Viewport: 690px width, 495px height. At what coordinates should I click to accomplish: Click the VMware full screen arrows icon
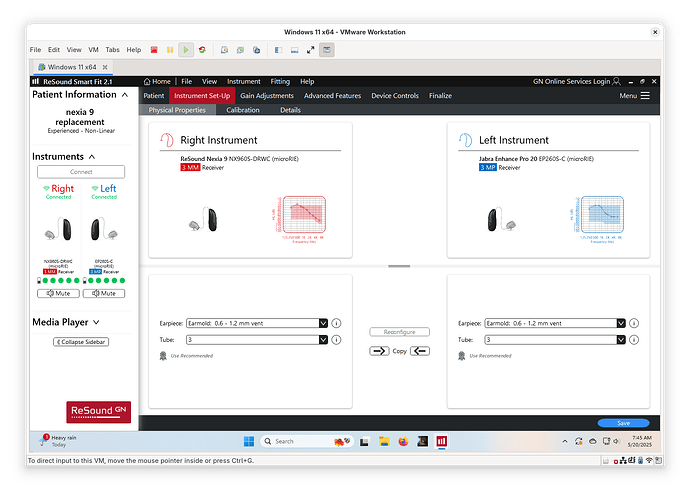[x=311, y=50]
